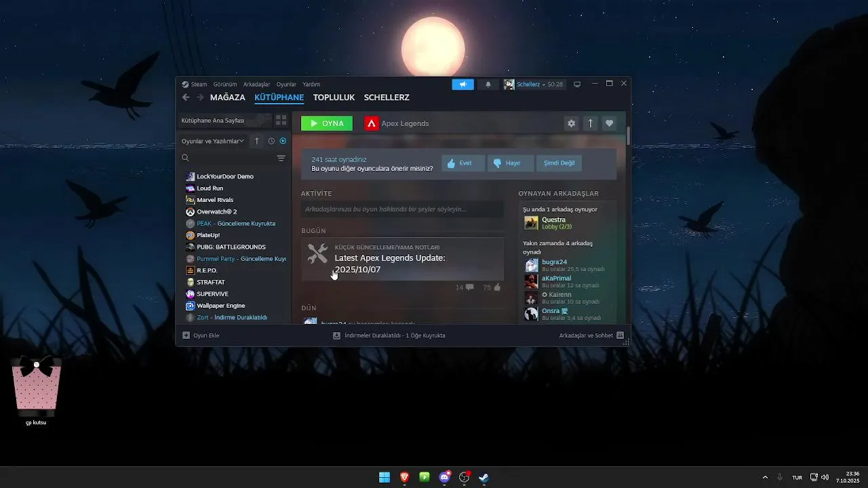
Task: Click the Friends and Chat icon
Action: pos(620,335)
